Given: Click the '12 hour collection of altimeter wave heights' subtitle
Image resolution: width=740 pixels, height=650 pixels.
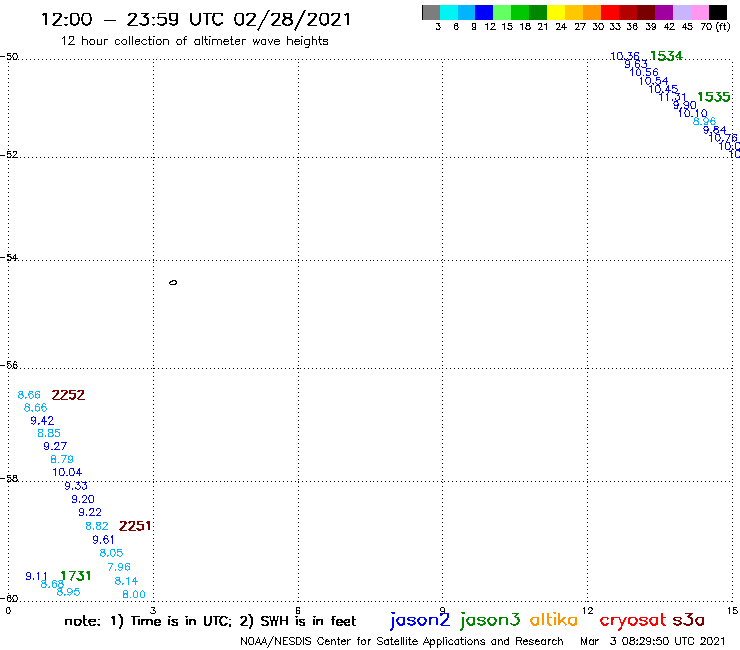Looking at the screenshot, I should (194, 41).
